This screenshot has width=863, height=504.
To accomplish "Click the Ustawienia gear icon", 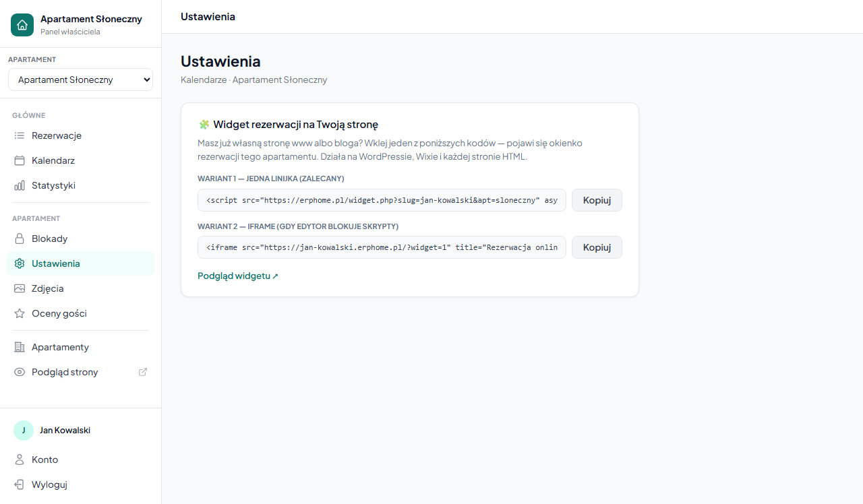I will point(20,263).
